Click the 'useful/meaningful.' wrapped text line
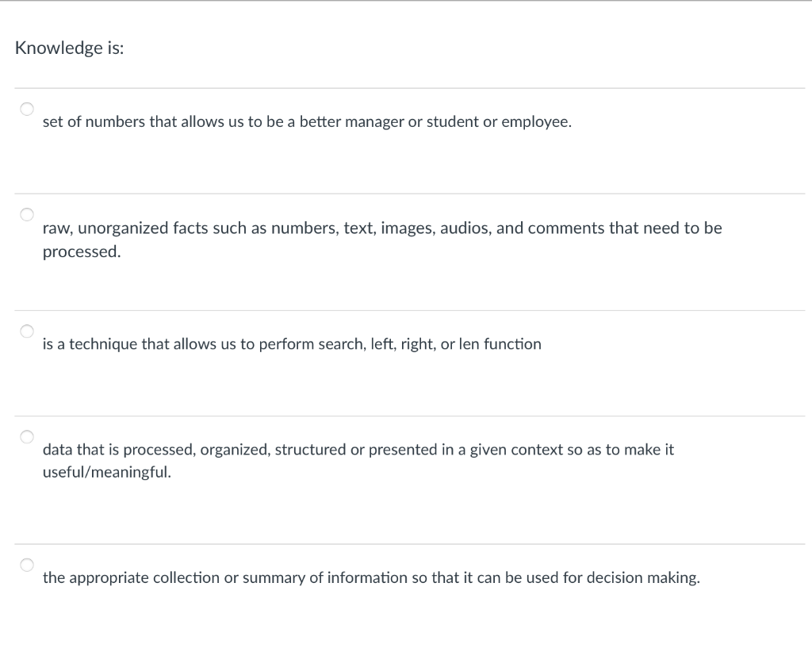Viewport: 812px width, 648px height. 106,473
